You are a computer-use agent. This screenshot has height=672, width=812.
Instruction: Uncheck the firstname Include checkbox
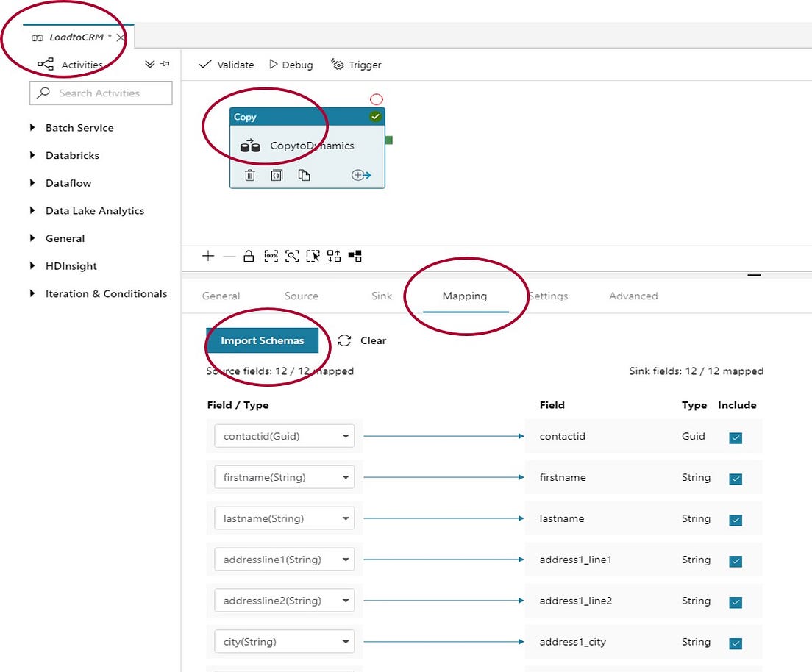click(736, 478)
